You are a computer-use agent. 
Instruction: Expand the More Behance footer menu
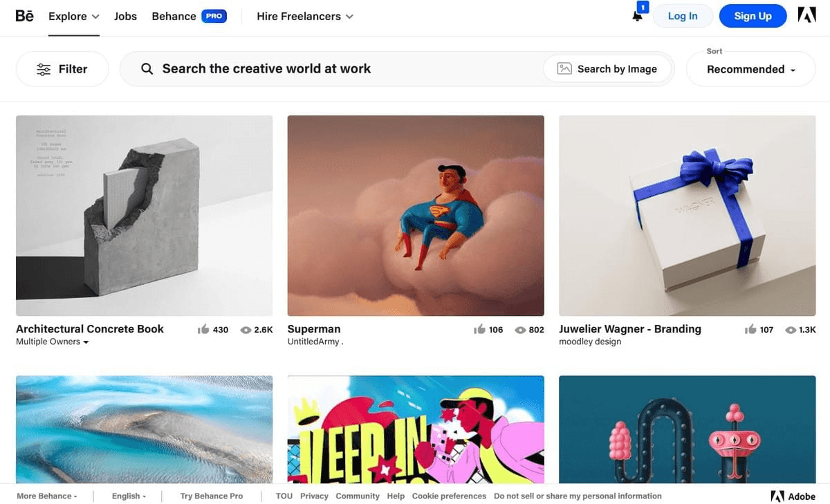coord(45,496)
